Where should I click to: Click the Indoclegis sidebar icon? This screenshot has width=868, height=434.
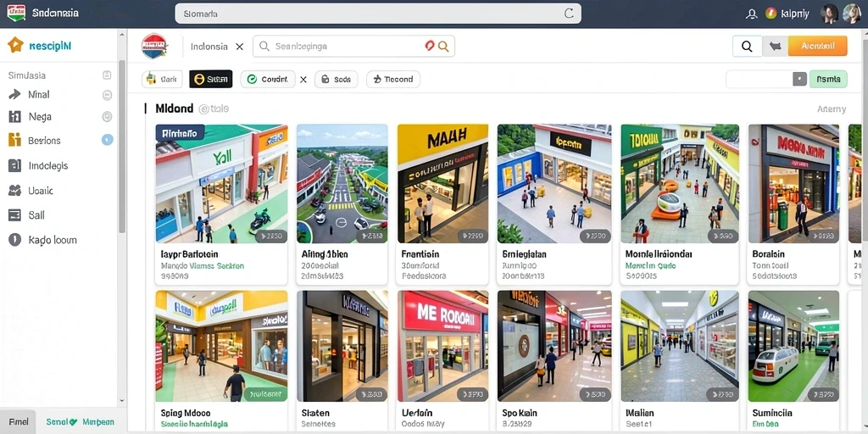14,165
